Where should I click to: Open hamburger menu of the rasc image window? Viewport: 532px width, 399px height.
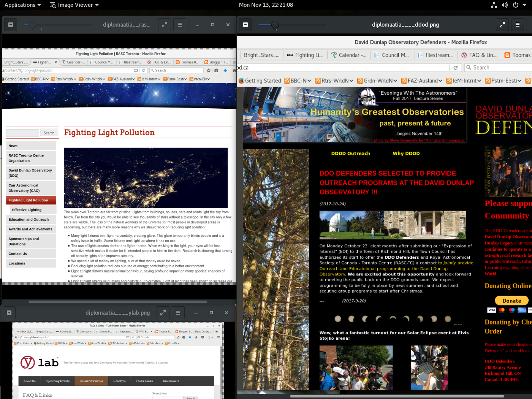coord(180,25)
